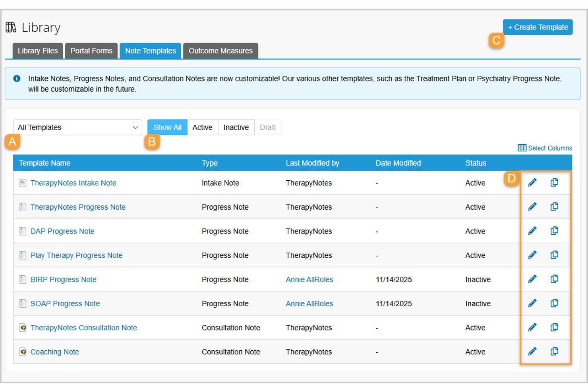Click the Consultation Note type in Coaching row
The height and width of the screenshot is (392, 588).
[231, 352]
